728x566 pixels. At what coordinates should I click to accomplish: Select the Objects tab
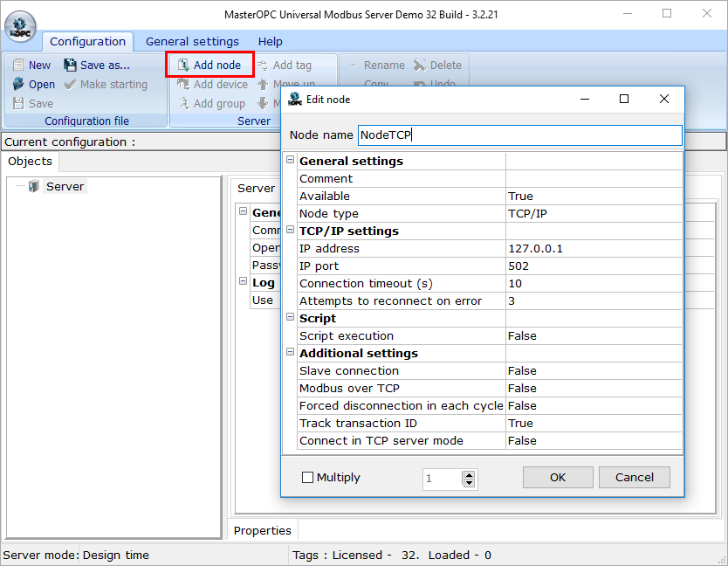coord(31,162)
